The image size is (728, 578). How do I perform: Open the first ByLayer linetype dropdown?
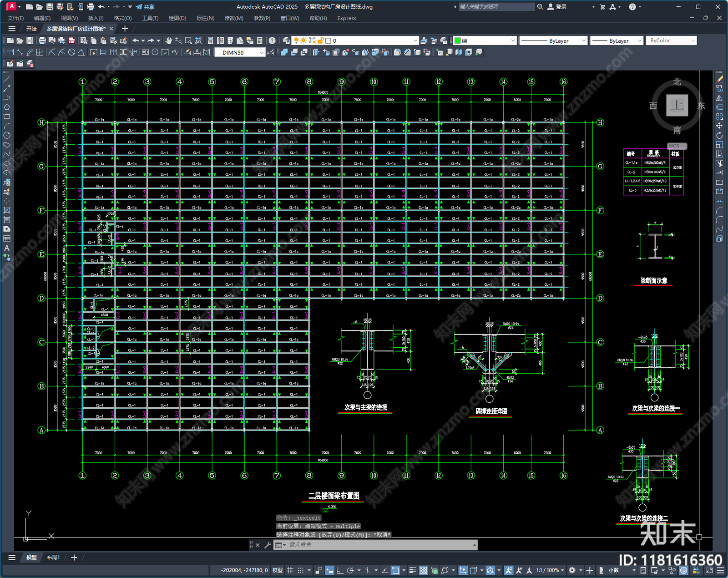(x=553, y=41)
